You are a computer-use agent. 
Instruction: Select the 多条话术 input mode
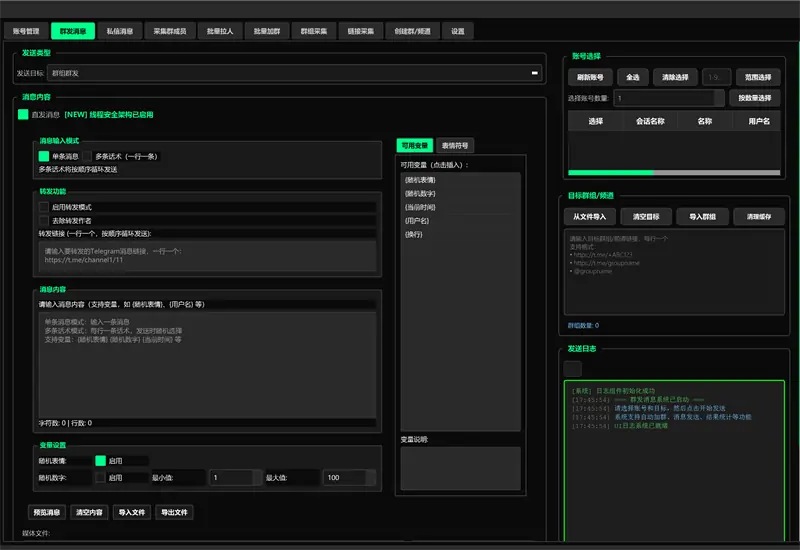point(88,156)
